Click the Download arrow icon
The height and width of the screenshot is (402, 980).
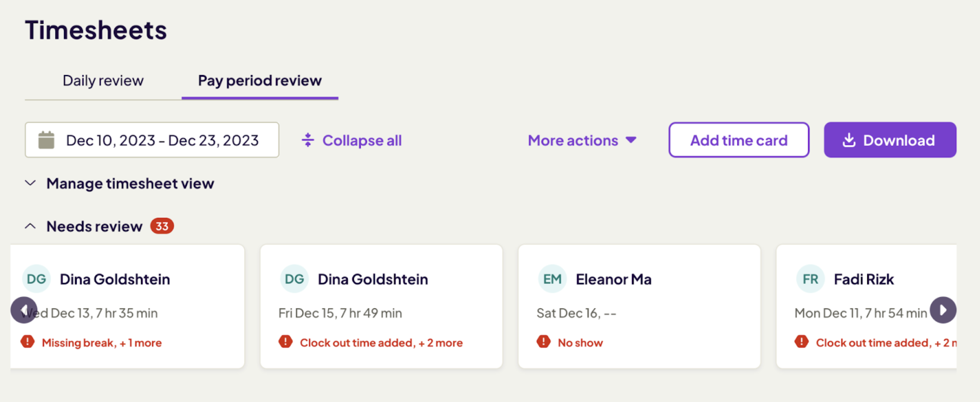tap(849, 140)
